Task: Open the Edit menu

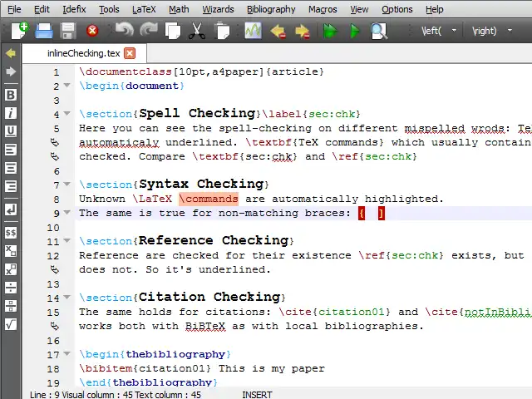Action: point(42,9)
